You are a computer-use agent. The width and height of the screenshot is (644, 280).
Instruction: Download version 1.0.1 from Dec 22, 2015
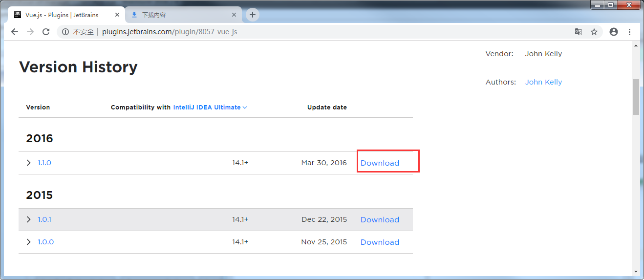[380, 220]
